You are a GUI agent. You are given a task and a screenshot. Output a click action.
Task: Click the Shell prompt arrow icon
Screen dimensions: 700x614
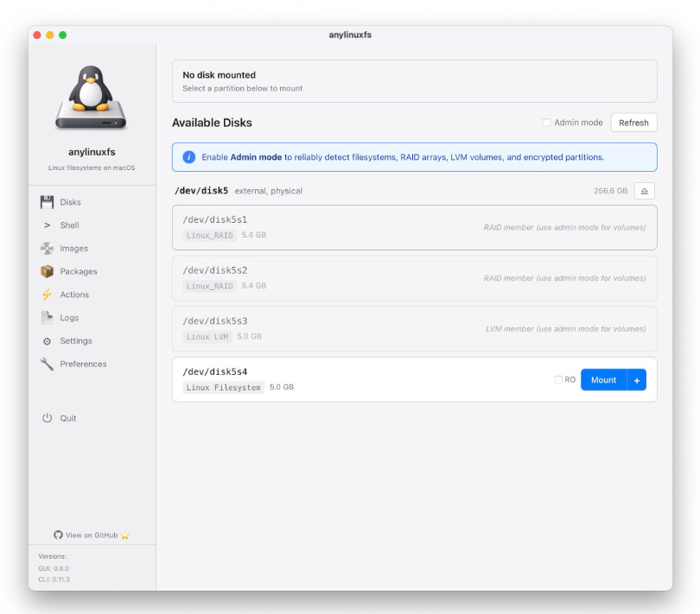[x=47, y=225]
